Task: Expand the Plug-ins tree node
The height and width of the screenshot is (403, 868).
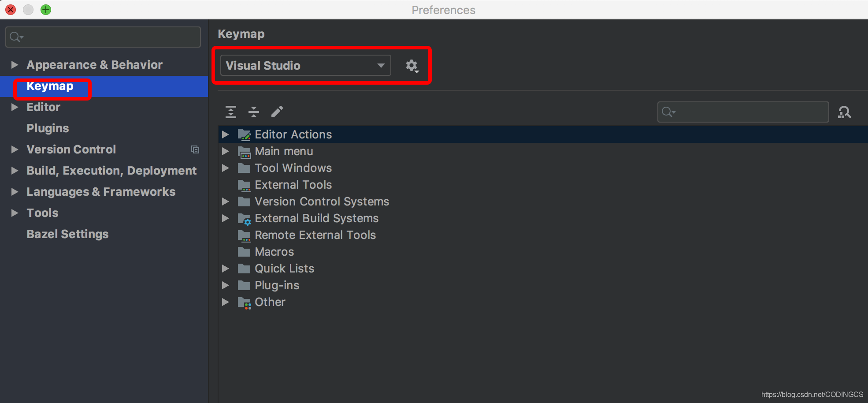Action: pyautogui.click(x=226, y=285)
